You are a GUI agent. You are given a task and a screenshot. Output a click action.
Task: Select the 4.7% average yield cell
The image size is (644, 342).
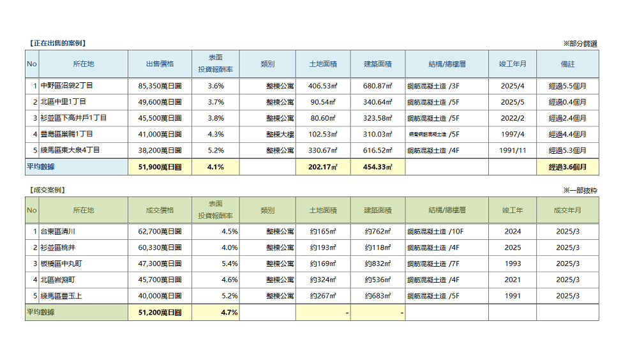(216, 313)
